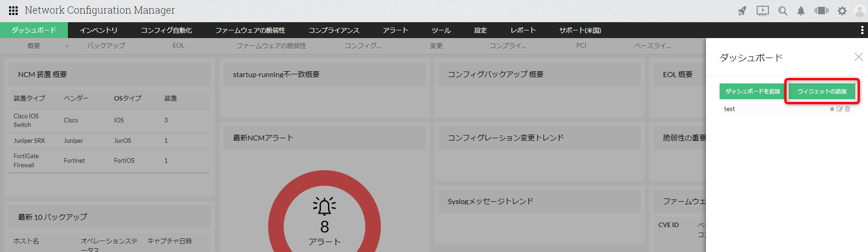Open the presentation screen icon

click(763, 11)
